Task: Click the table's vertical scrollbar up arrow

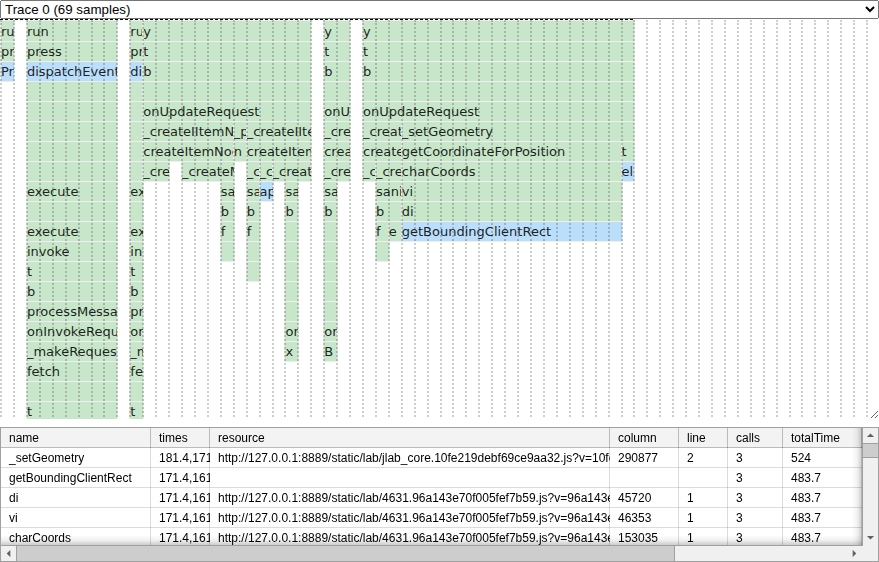Action: [x=870, y=435]
